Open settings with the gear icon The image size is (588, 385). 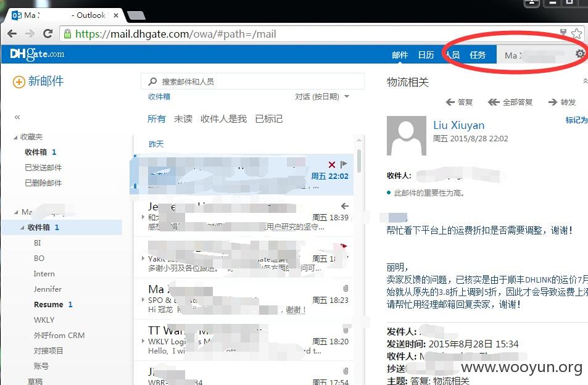580,54
